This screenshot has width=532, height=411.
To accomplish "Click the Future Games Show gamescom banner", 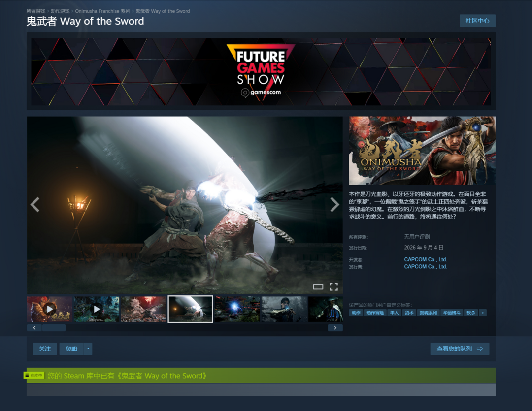I will [261, 71].
